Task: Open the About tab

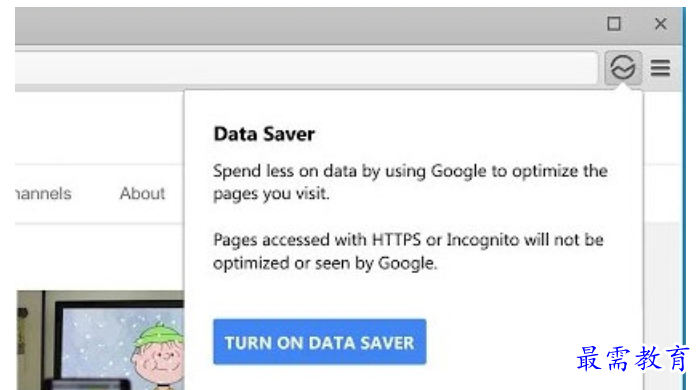Action: click(x=142, y=194)
